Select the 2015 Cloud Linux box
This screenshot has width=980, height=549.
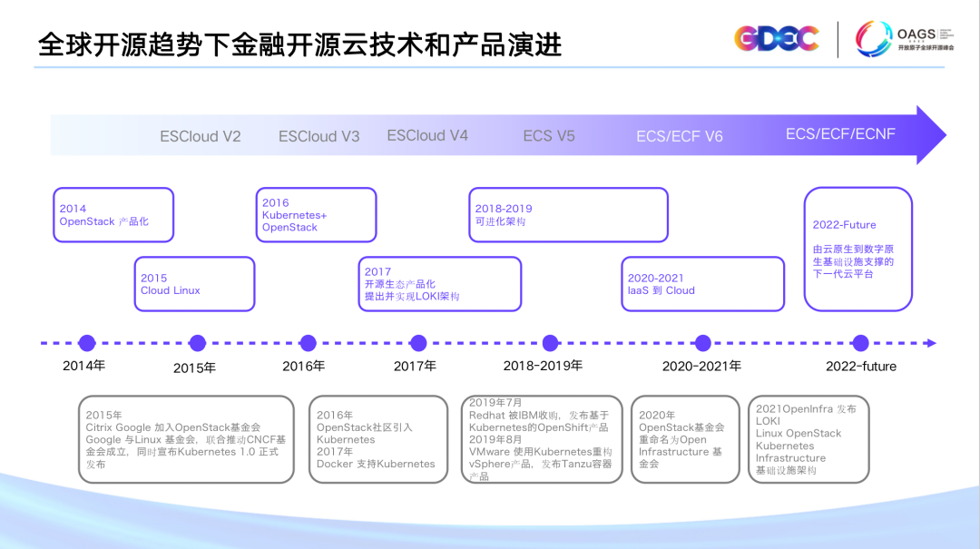(194, 284)
